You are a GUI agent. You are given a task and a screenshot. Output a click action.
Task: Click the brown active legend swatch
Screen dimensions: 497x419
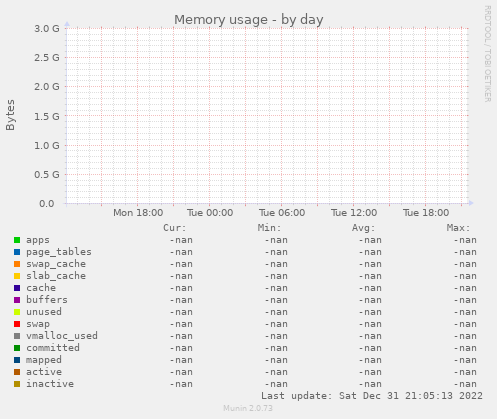tap(17, 372)
